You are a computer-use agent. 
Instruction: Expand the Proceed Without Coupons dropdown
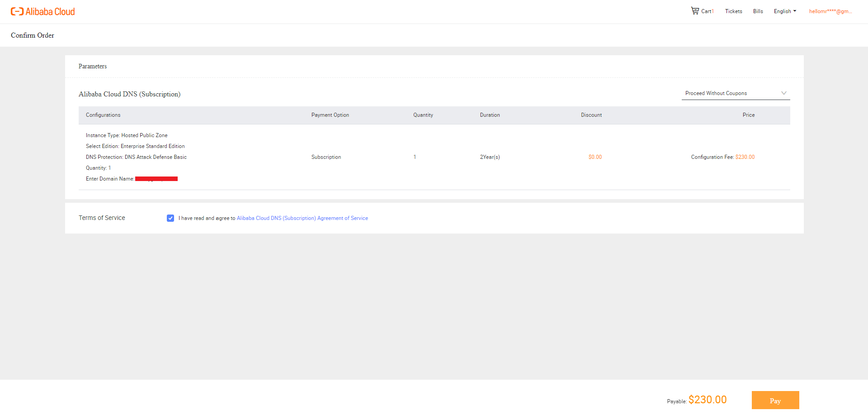pos(736,93)
